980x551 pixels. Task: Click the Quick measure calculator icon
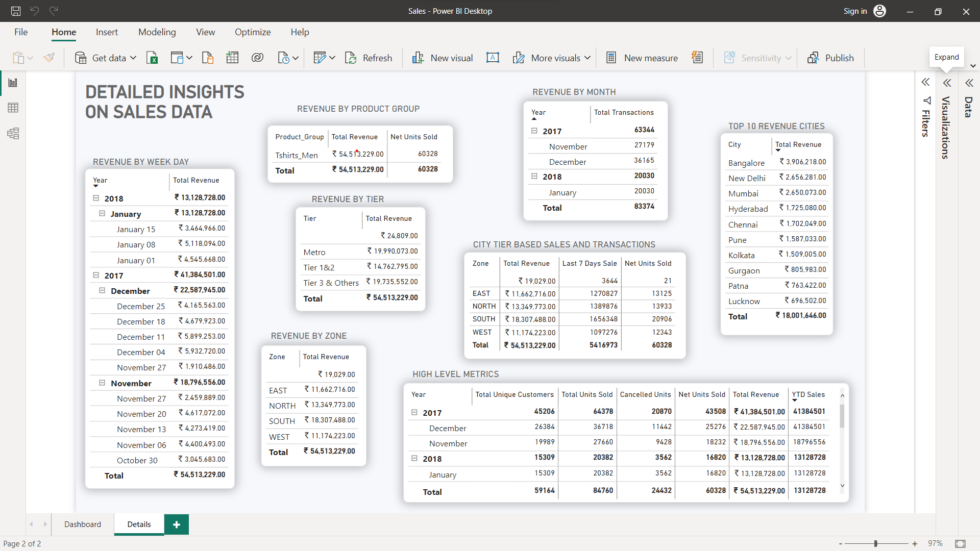697,58
